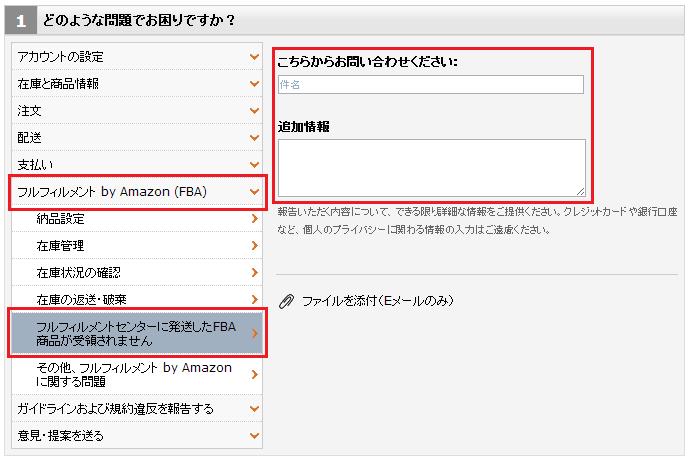Open その他、フルフィルメント by Amazon に関する問題
693x461 pixels.
click(134, 374)
